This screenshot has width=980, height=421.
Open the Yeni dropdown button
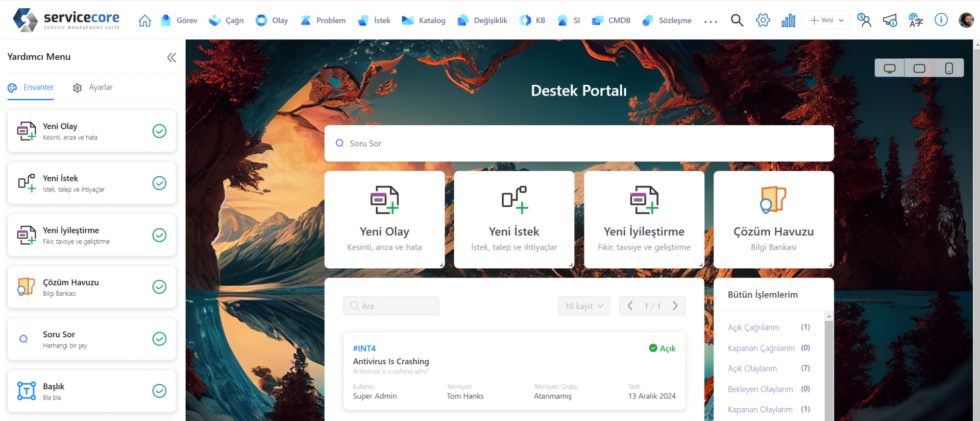point(826,20)
